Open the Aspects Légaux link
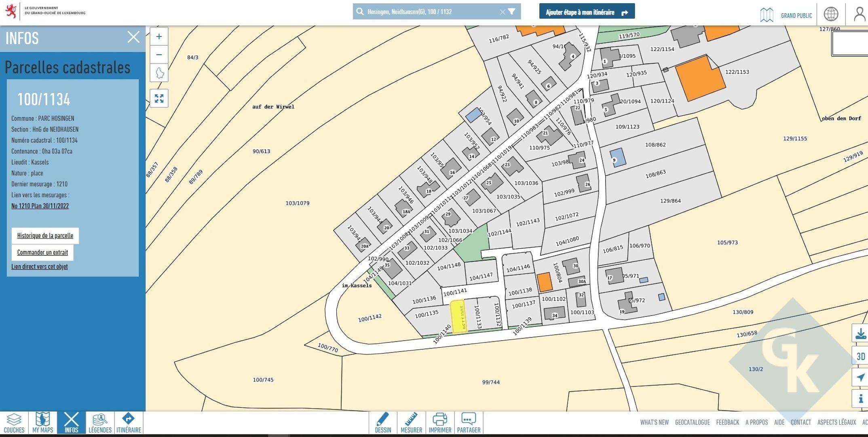Viewport: 868px width, 437px height. [x=836, y=422]
